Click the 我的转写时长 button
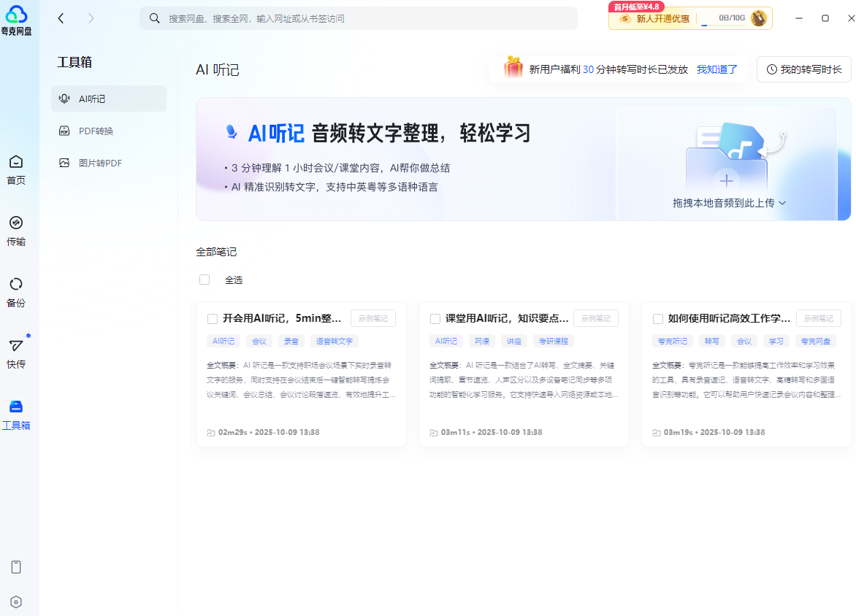The image size is (856, 616). click(803, 70)
